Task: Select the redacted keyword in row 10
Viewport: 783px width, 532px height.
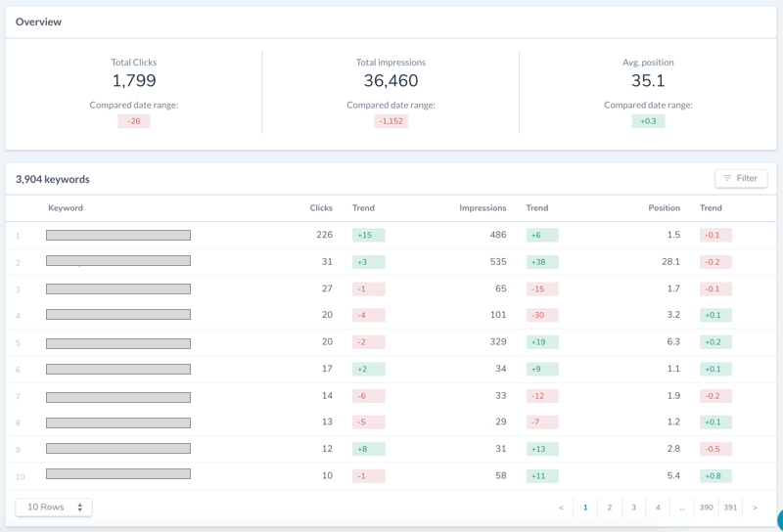Action: [x=118, y=473]
